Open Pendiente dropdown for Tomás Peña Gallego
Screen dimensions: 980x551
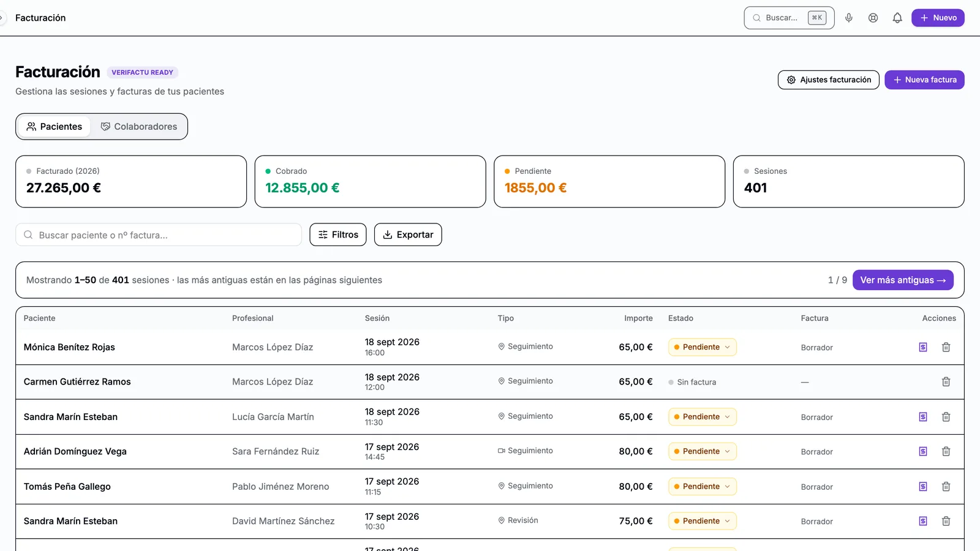pyautogui.click(x=703, y=487)
